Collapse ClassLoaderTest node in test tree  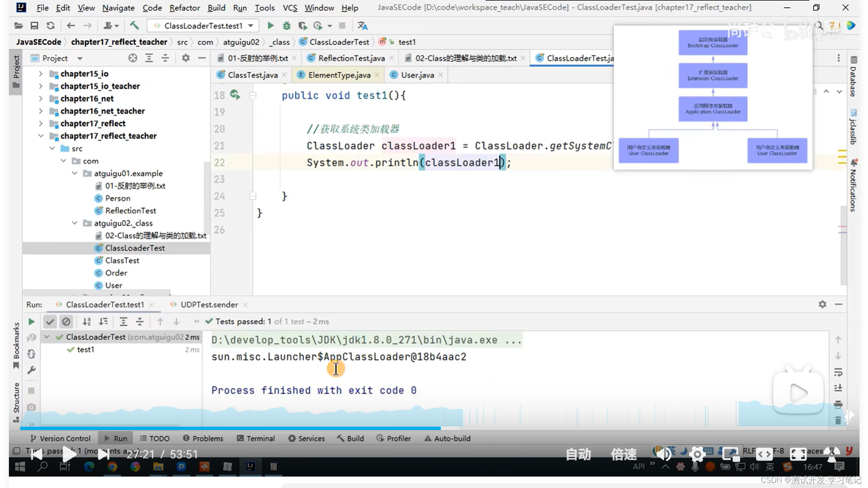[47, 337]
